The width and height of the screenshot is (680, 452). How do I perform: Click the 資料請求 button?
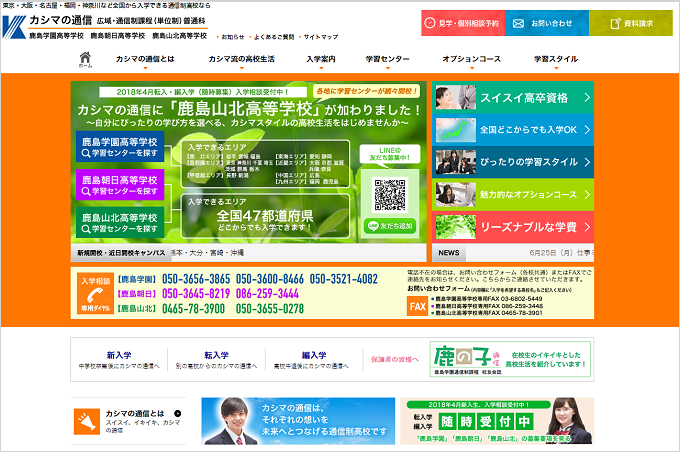point(631,23)
